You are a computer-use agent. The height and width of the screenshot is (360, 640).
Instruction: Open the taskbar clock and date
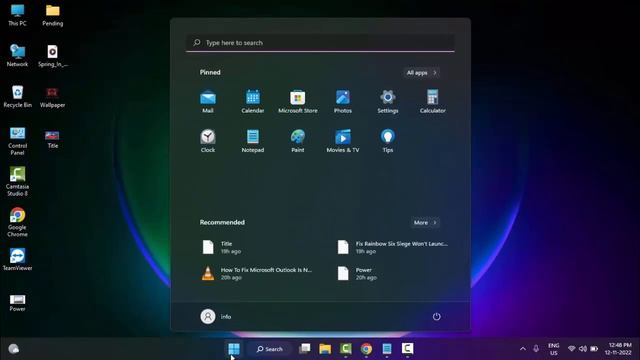click(618, 349)
